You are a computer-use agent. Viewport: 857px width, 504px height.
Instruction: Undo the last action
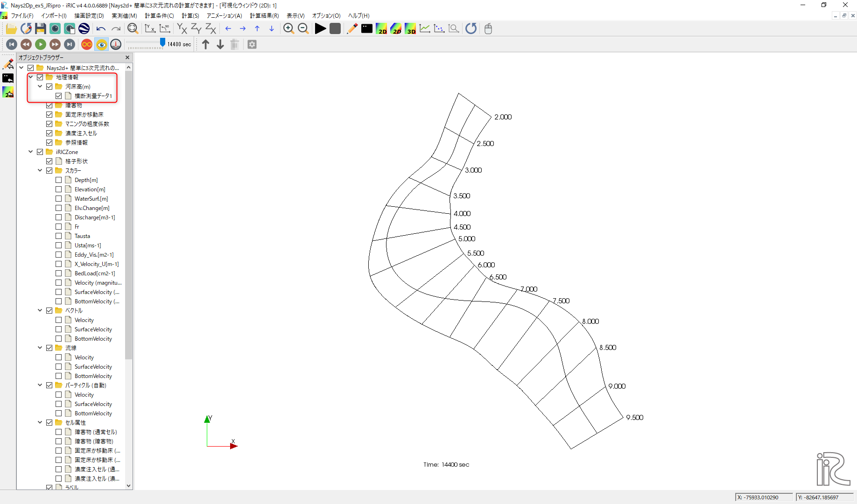coord(101,29)
